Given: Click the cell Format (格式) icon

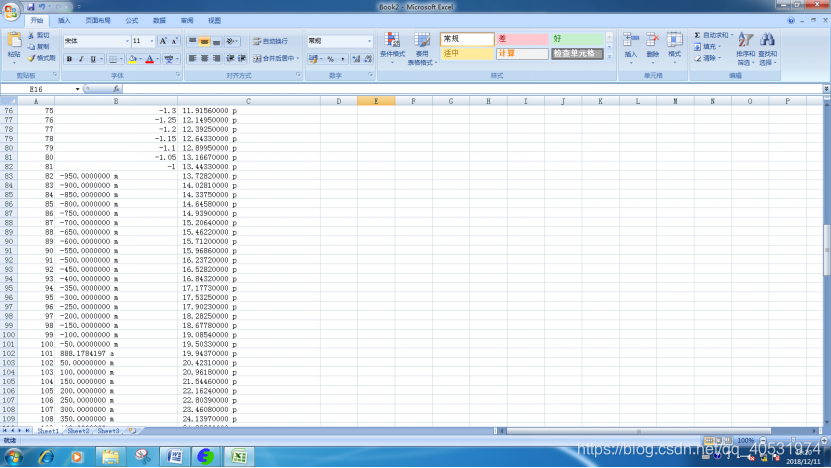Looking at the screenshot, I should [674, 40].
